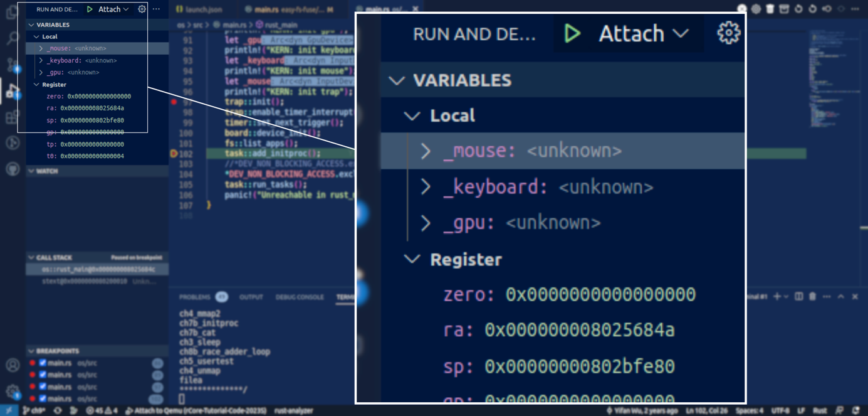Click ch8b_race_adder_loop in terminal output
868x416 pixels.
224,351
